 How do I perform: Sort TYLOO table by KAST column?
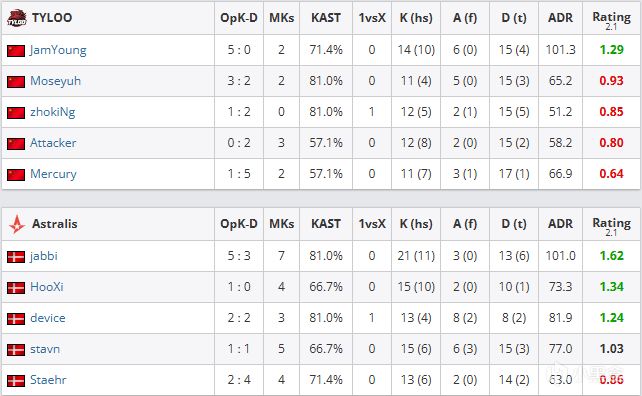coord(326,18)
